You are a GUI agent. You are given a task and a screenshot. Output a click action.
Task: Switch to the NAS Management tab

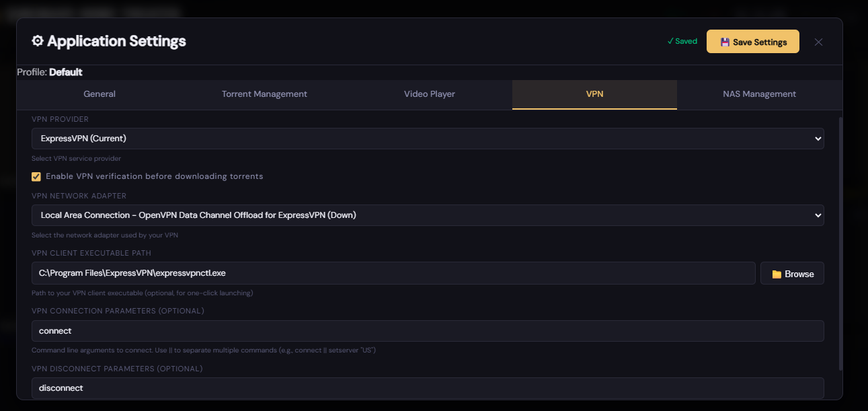759,94
